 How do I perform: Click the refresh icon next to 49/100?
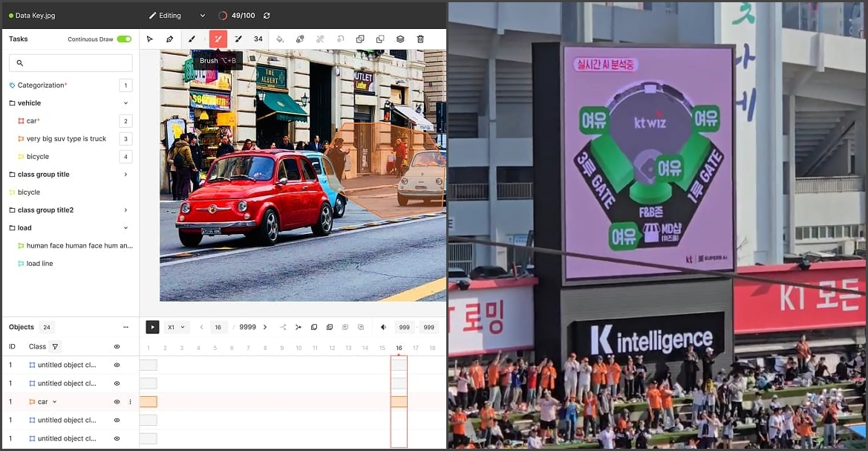(267, 16)
